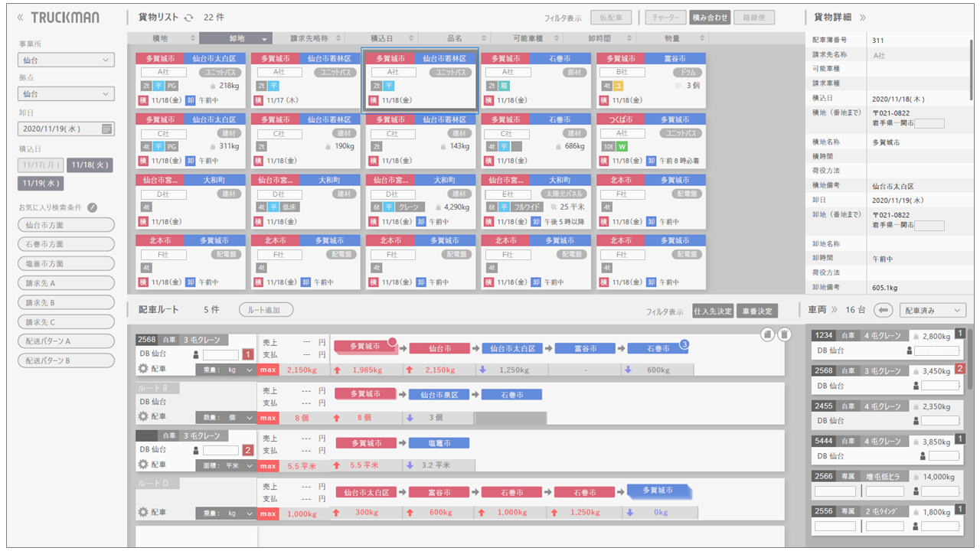Viewport: 980px width, 551px height.
Task: Toggle the 11/18(火) loading date filter
Action: pos(89,165)
